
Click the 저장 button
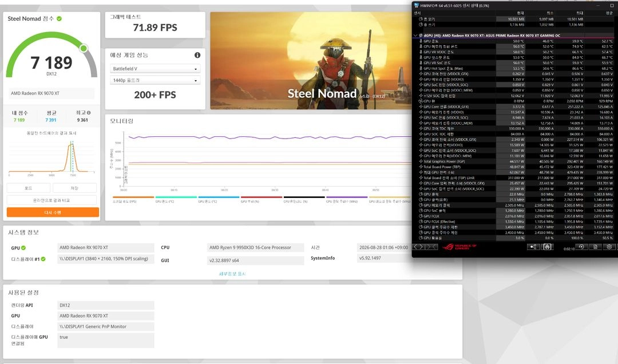click(x=74, y=188)
